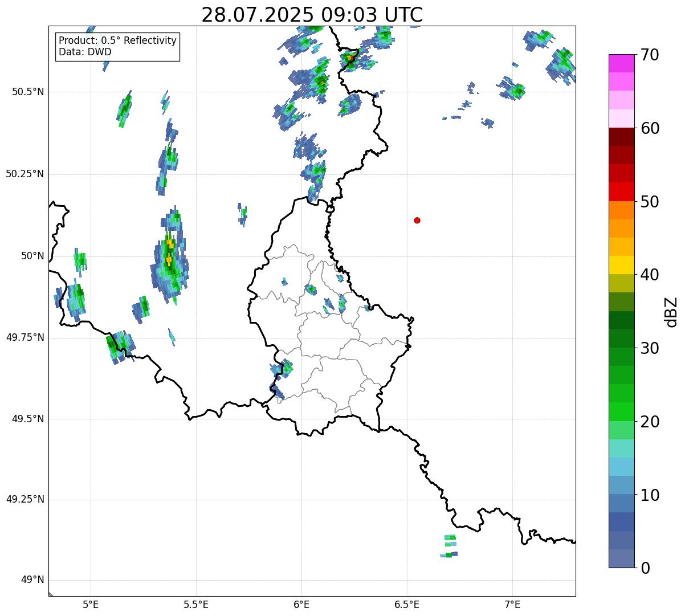Click the turquoise swatch below 20 dBZ
This screenshot has height=616, width=685.
tap(622, 448)
